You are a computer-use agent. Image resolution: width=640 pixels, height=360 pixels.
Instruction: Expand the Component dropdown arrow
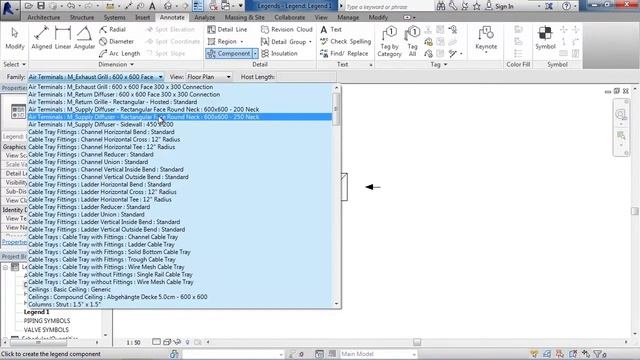[x=256, y=53]
